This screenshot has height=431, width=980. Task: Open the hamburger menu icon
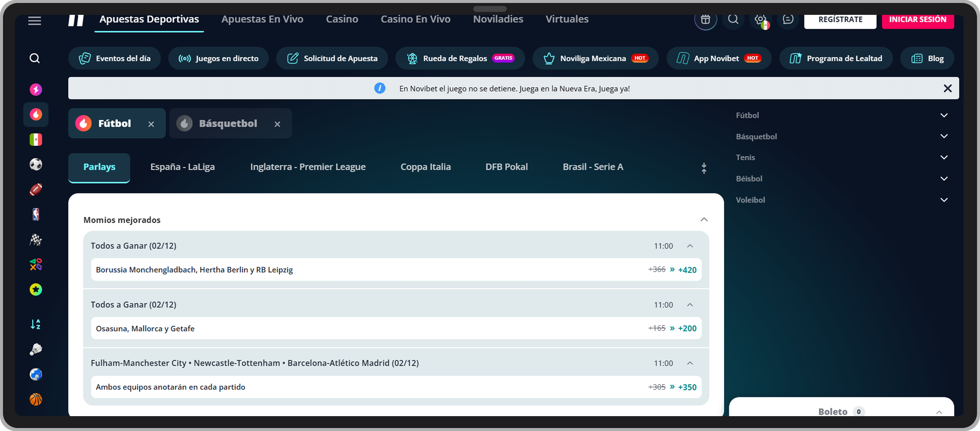pyautogui.click(x=35, y=21)
